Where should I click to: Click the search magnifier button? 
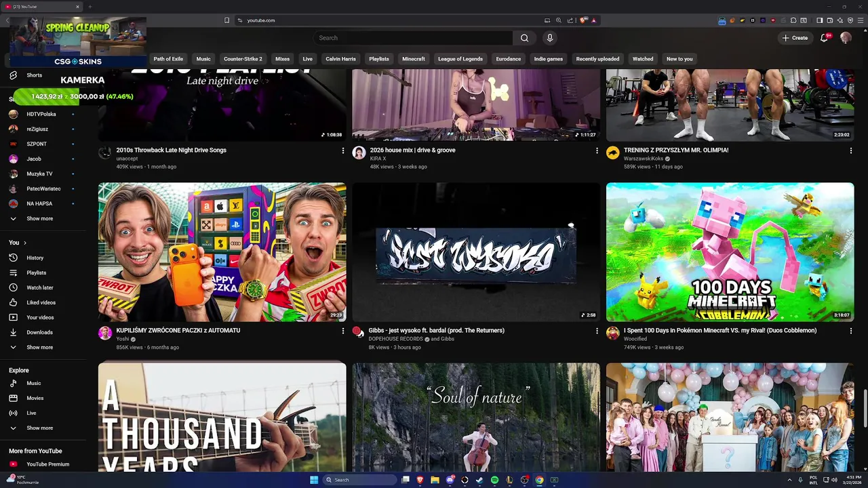pos(524,38)
